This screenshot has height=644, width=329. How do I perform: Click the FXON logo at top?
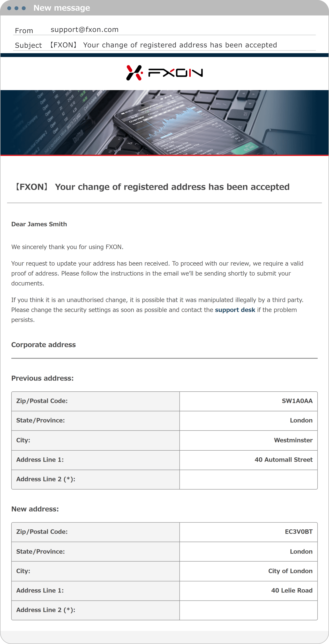pyautogui.click(x=164, y=73)
